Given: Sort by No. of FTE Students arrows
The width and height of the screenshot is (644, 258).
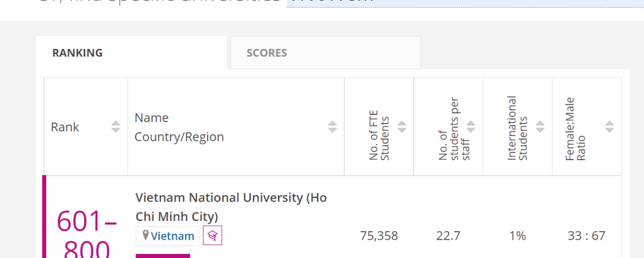Looking at the screenshot, I should click(x=401, y=127).
